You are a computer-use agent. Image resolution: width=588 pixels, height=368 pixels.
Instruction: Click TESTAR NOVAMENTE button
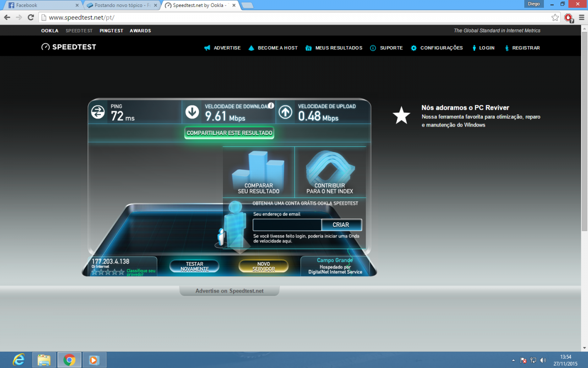195,266
